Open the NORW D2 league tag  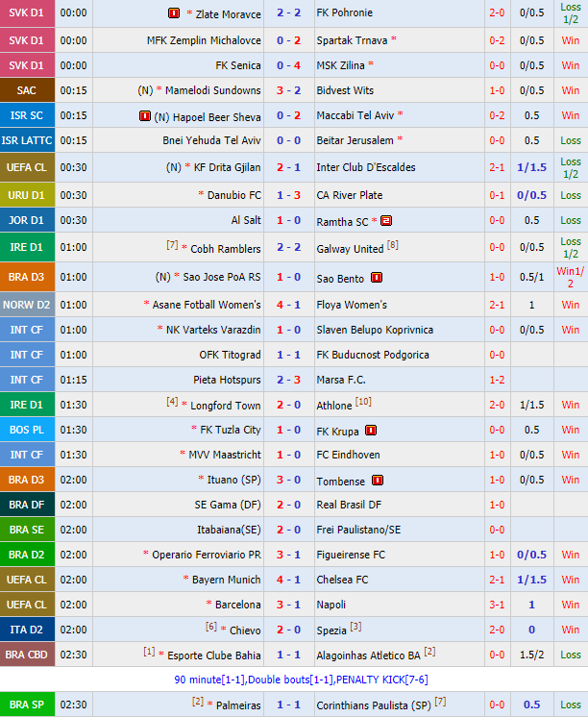point(27,305)
